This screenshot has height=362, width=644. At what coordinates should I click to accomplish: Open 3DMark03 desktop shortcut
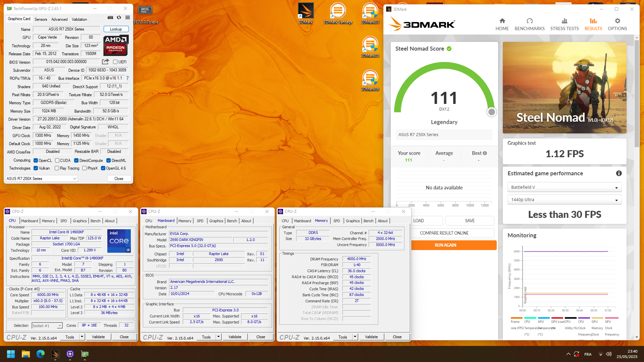tap(370, 13)
